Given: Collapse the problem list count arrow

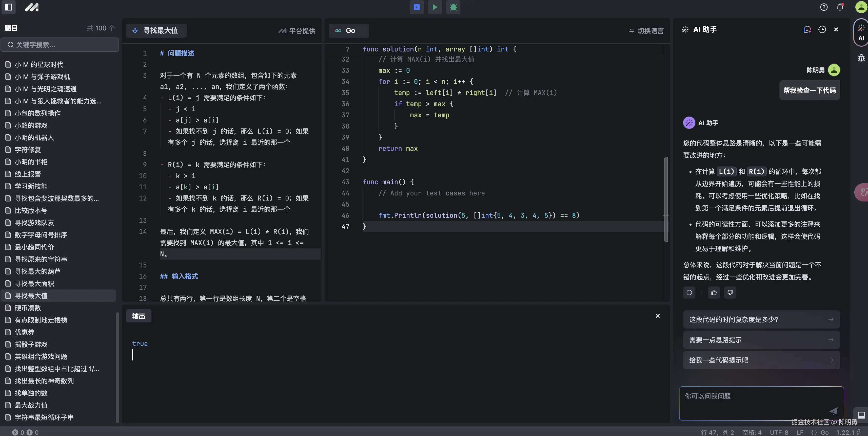Looking at the screenshot, I should [x=112, y=28].
